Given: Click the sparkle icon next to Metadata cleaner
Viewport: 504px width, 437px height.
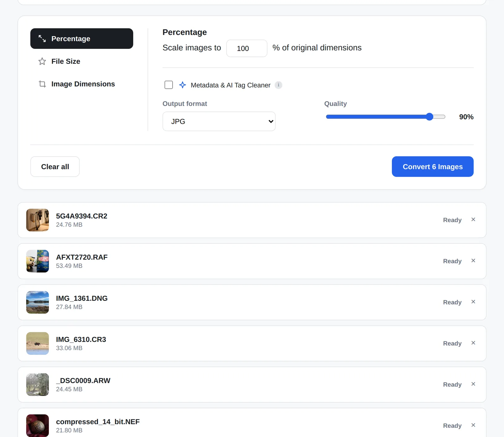Looking at the screenshot, I should point(182,85).
